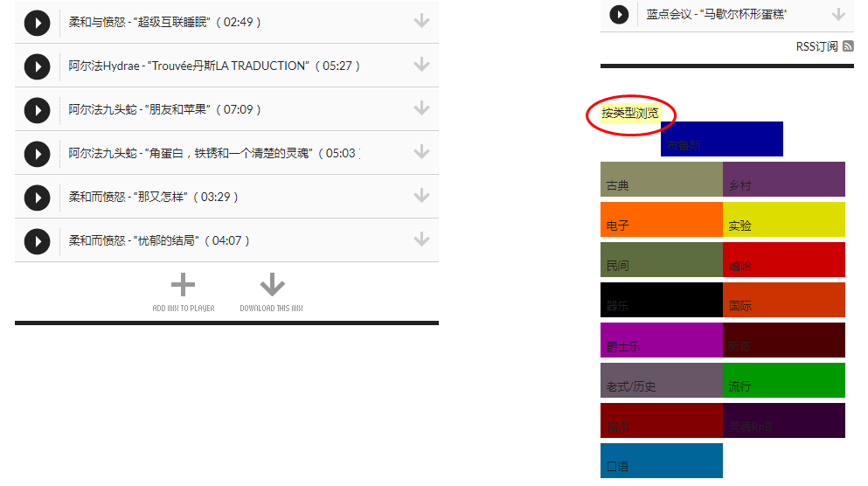This screenshot has width=868, height=486.
Task: Select the 古典 genre tile
Action: 662,179
